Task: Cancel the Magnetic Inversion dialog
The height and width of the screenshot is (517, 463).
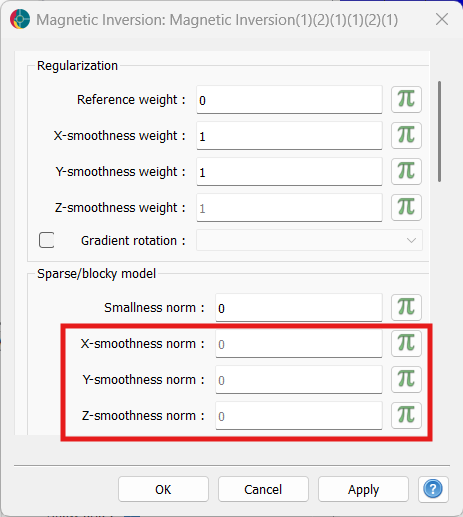Action: (x=263, y=489)
